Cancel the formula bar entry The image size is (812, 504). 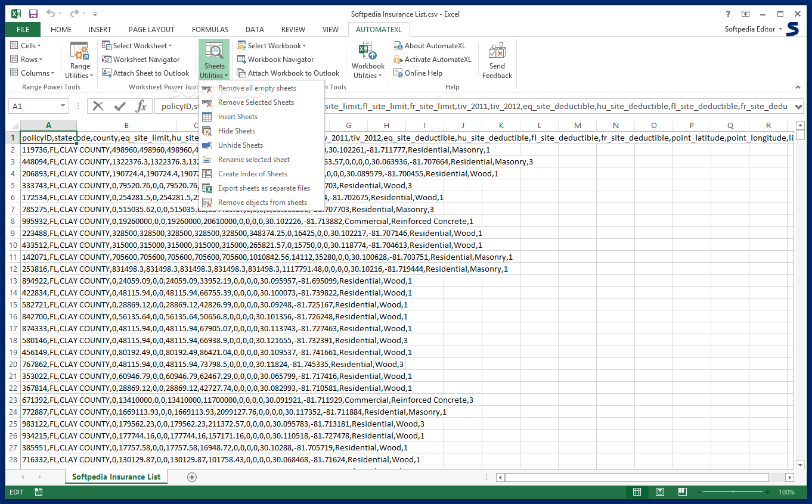coord(98,106)
